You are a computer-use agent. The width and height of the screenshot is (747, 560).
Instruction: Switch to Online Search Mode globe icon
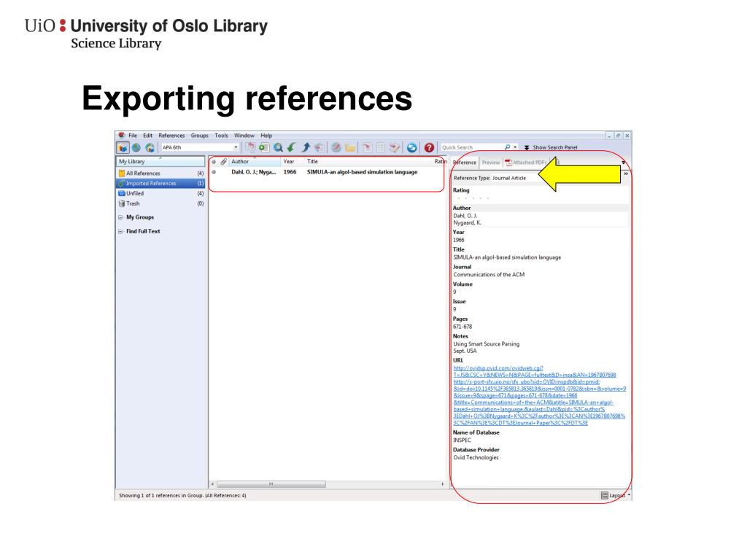pos(136,147)
